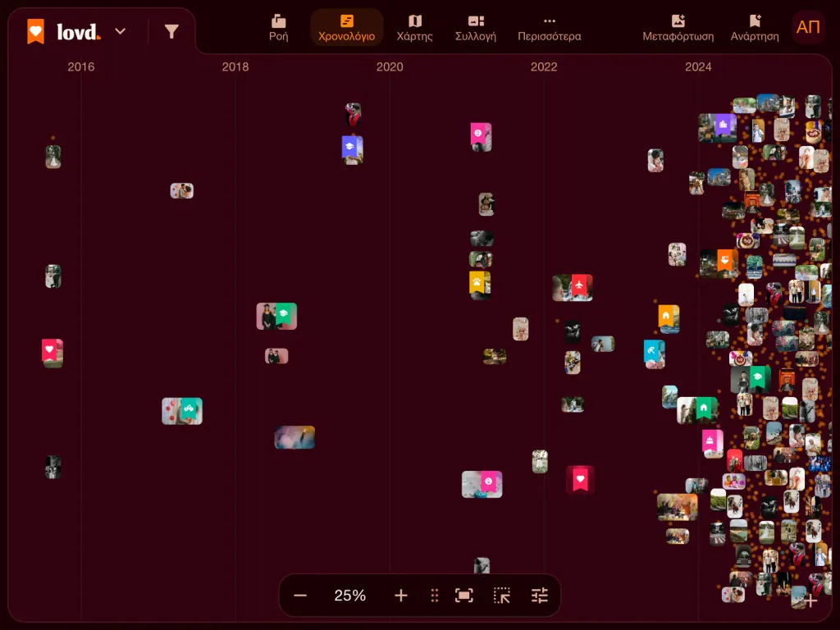Open the yellow paw print memory
Viewport: 840px width, 630px height.
point(479,285)
